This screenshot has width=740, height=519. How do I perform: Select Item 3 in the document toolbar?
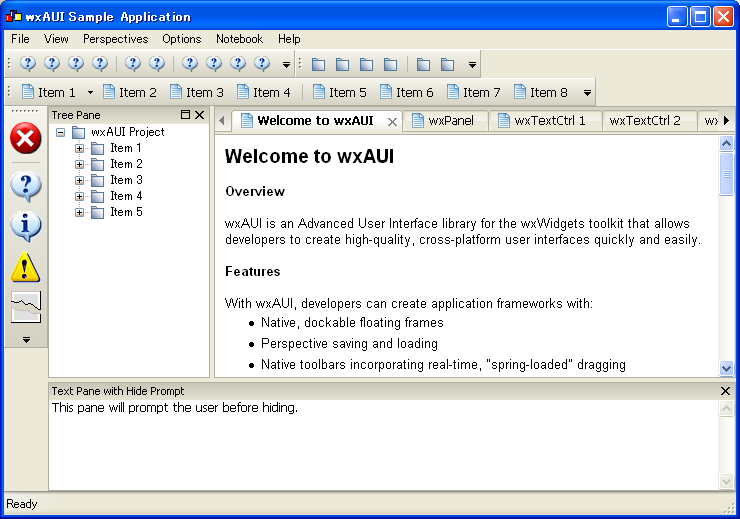(x=197, y=92)
